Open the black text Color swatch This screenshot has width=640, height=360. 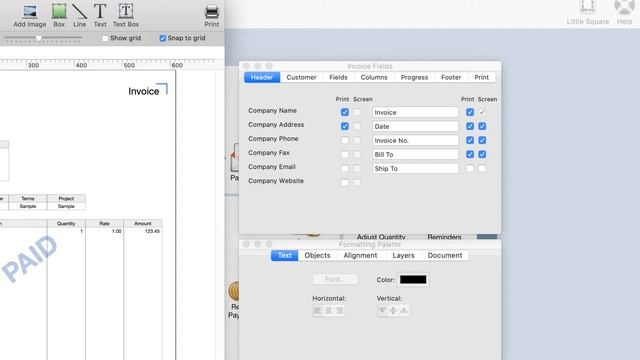point(413,280)
